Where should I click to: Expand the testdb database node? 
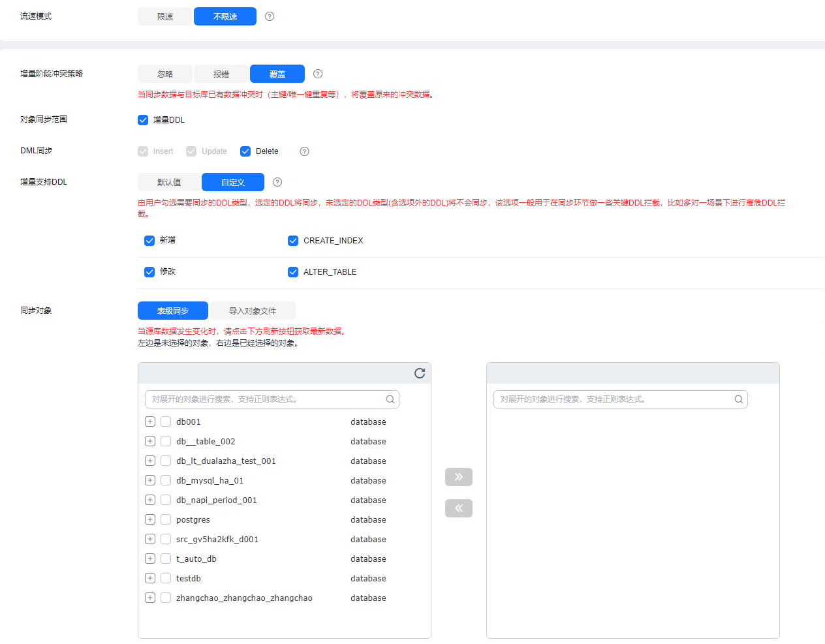click(149, 578)
